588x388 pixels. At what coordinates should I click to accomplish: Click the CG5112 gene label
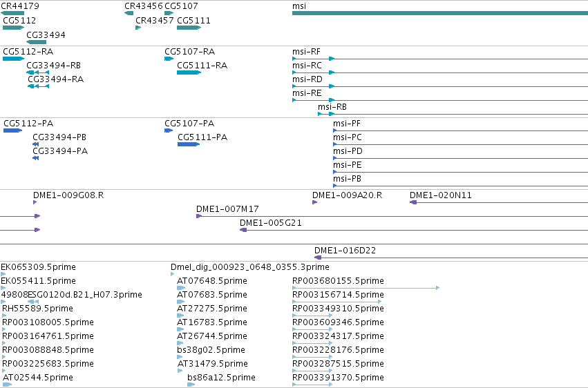point(19,21)
